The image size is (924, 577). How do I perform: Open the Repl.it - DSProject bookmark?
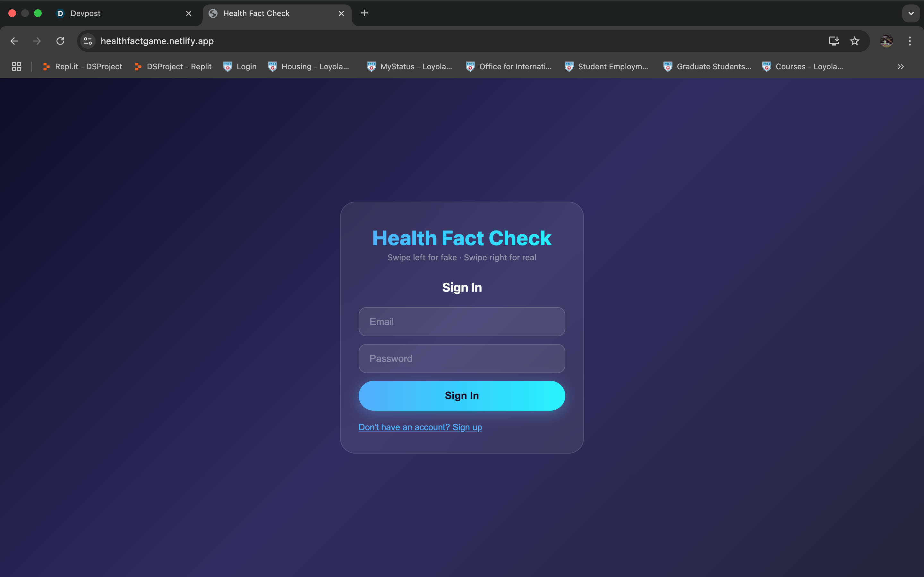point(82,66)
